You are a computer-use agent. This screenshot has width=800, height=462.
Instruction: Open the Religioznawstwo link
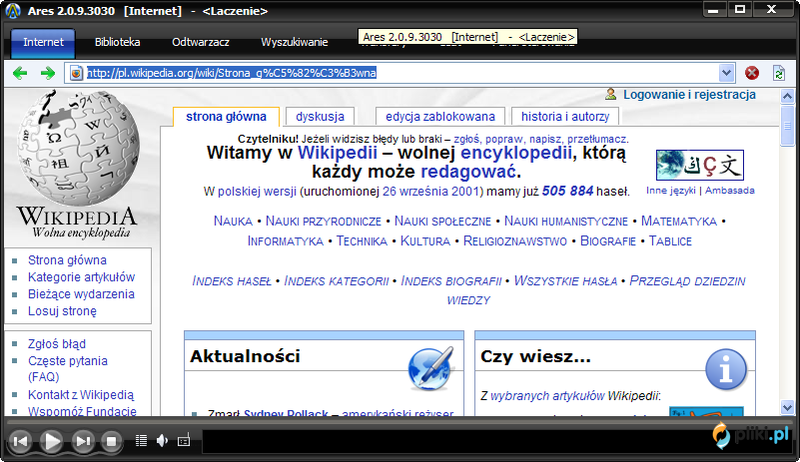point(515,241)
